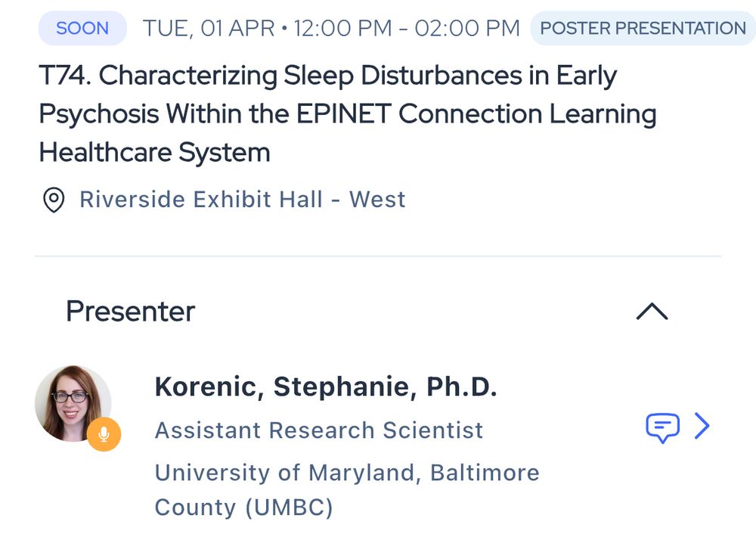Select University of Maryland, Baltimore County affiliation
Image resolution: width=756 pixels, height=537 pixels.
click(x=347, y=489)
